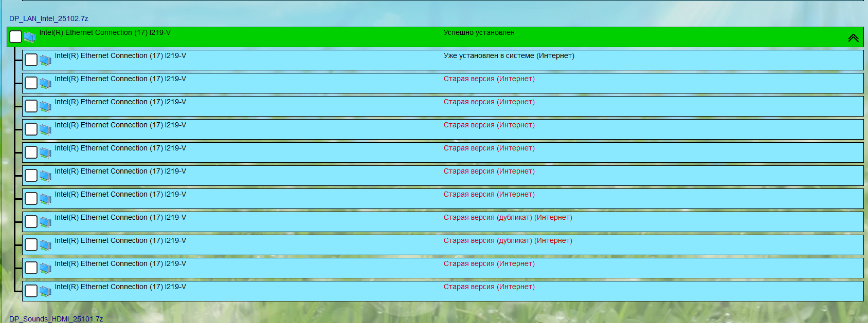This screenshot has width=868, height=323.
Task: Click the adapter icon in the first 'Старая версия (дубликат)' row
Action: pos(45,222)
